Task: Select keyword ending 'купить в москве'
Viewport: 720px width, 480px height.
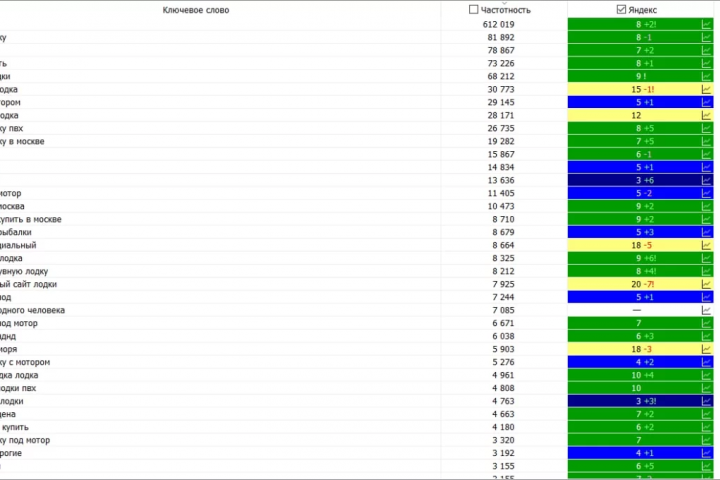Action: click(30, 219)
